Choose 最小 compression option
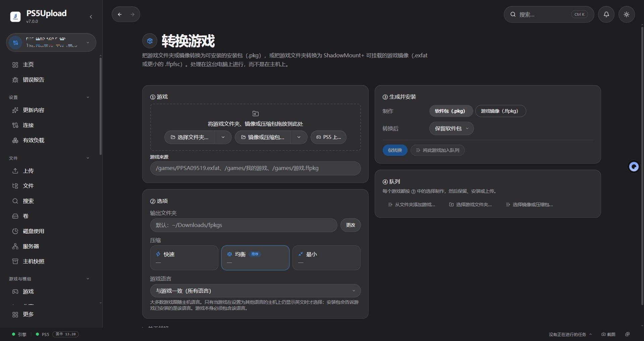This screenshot has width=644, height=341. pyautogui.click(x=326, y=258)
